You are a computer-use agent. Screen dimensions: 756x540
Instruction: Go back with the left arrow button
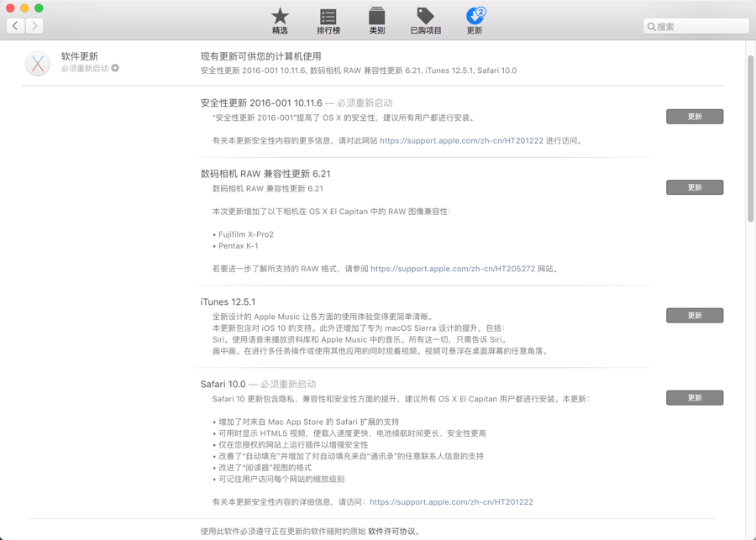click(15, 25)
